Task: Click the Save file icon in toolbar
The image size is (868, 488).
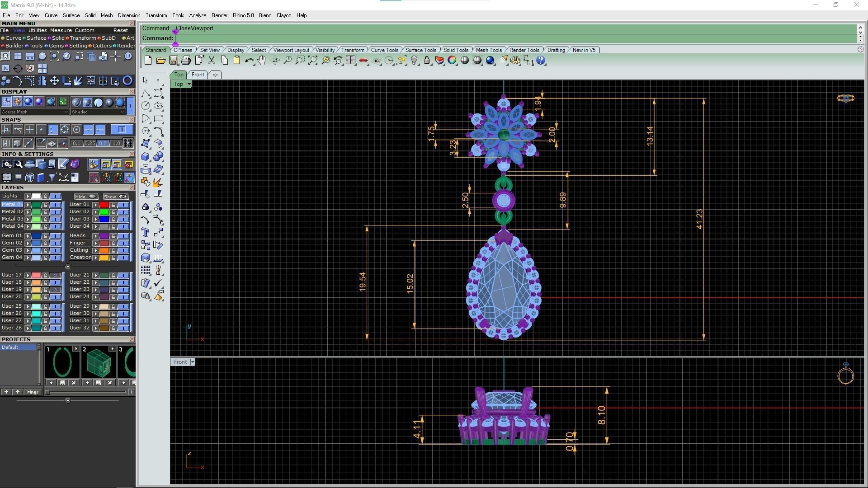Action: pyautogui.click(x=173, y=61)
